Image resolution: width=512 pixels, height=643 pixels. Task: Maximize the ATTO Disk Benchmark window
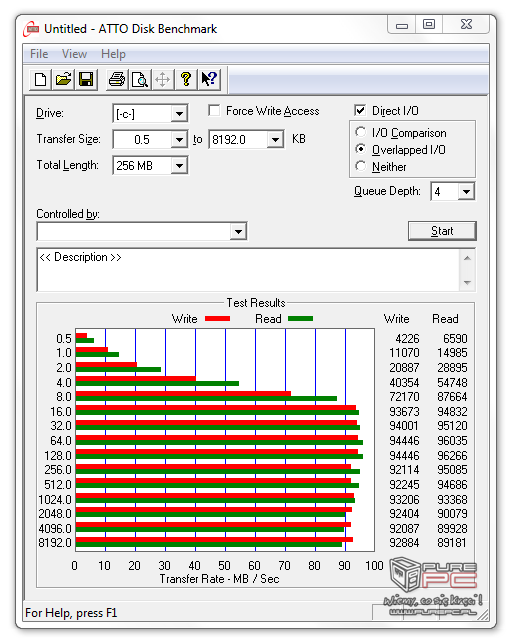coord(429,25)
